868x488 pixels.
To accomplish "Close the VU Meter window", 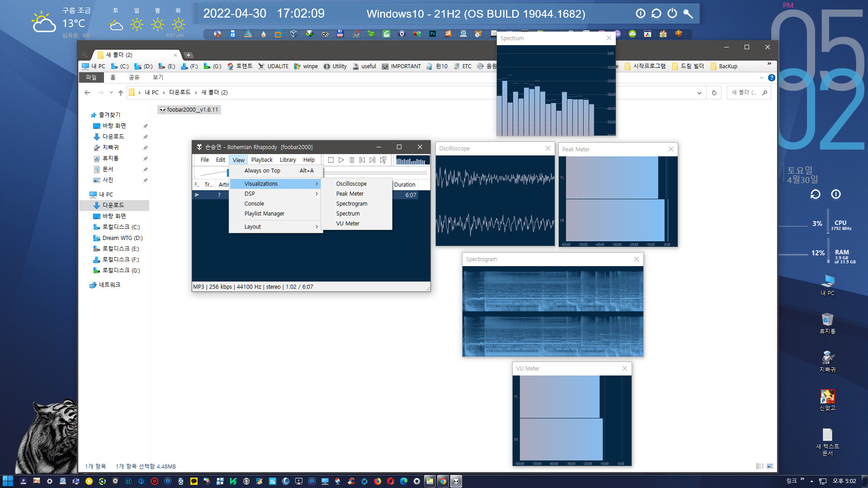I will [625, 368].
